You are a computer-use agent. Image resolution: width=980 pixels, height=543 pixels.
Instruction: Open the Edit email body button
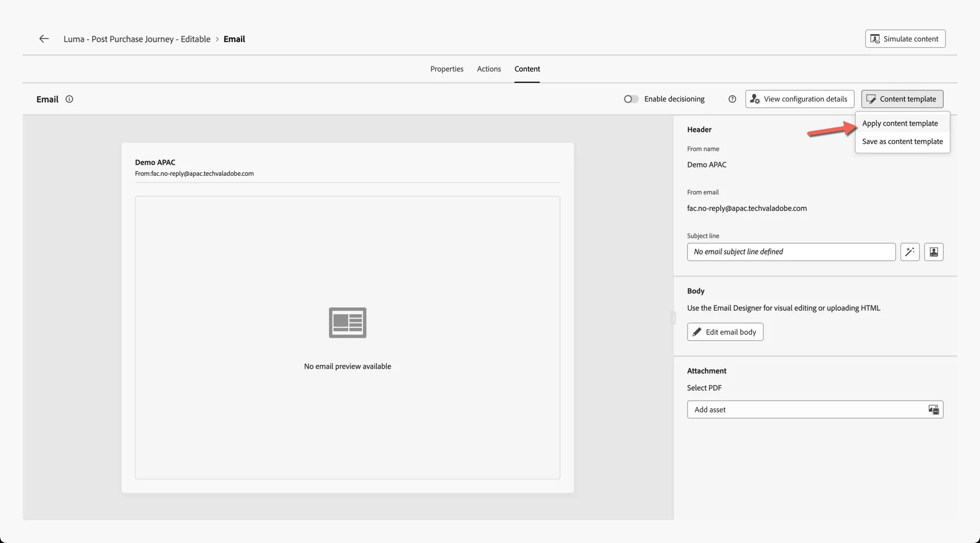tap(725, 332)
